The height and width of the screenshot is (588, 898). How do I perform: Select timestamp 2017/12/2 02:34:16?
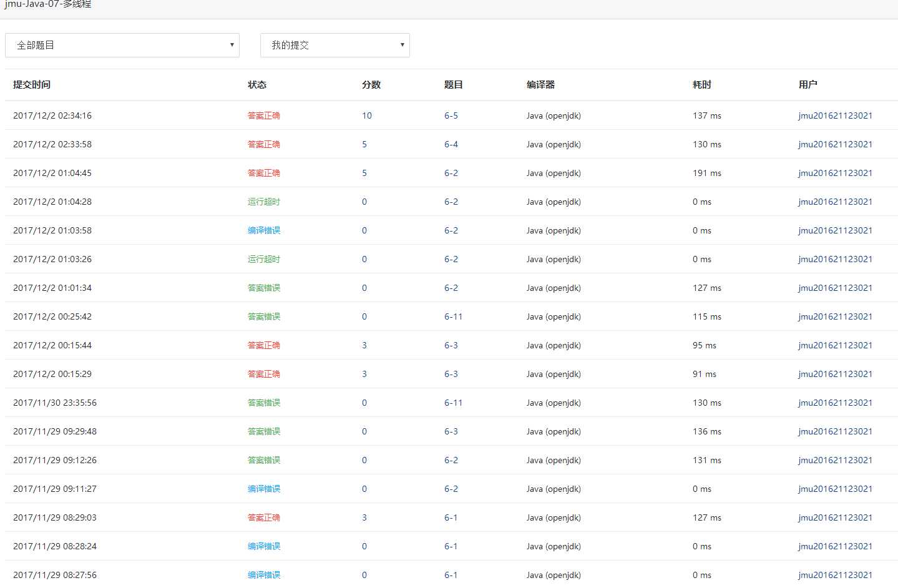[x=52, y=115]
